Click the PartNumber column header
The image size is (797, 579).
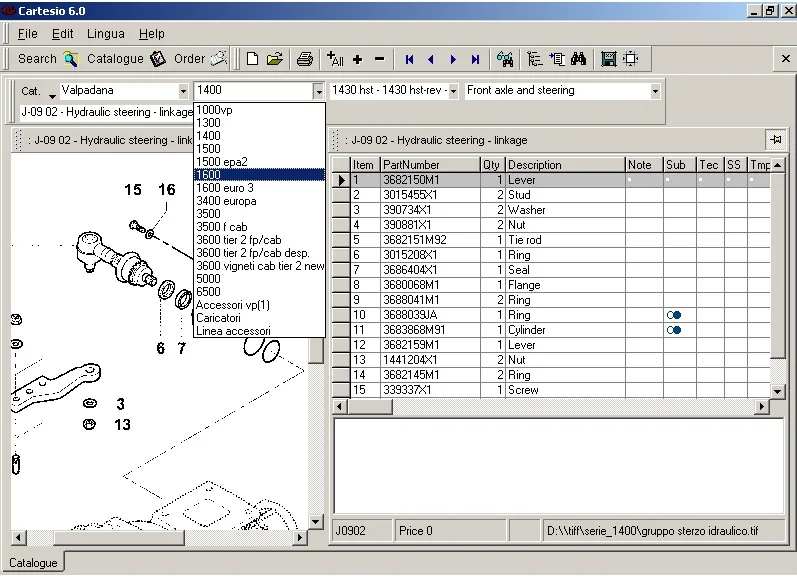(x=430, y=165)
